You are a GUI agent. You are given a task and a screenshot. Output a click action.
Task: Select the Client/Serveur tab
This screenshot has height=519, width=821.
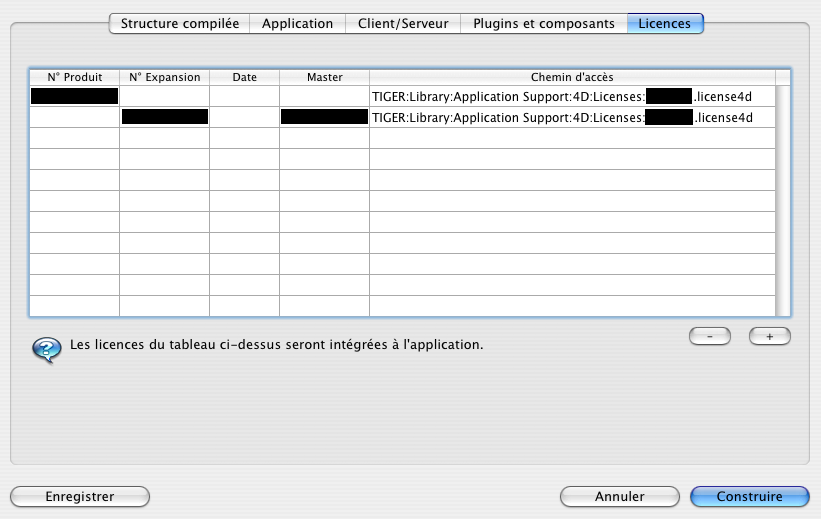403,23
